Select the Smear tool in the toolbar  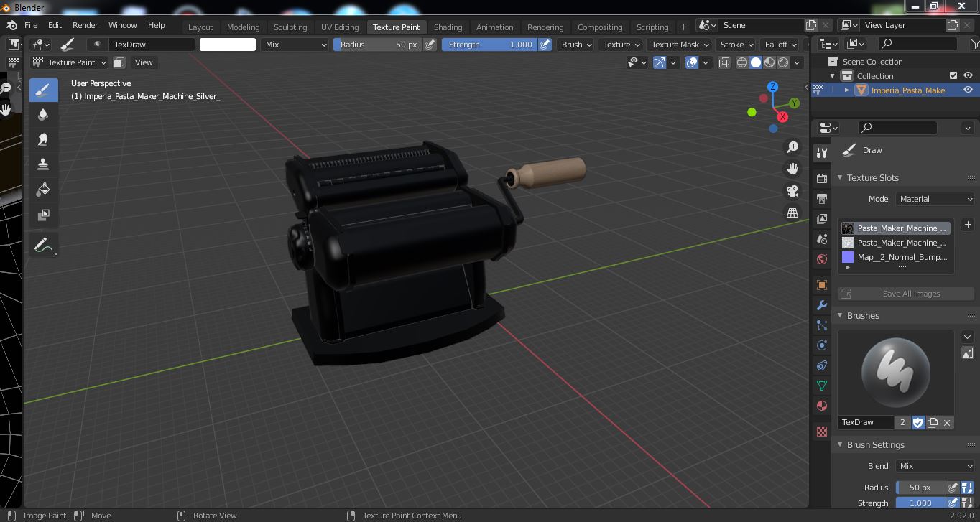click(43, 140)
